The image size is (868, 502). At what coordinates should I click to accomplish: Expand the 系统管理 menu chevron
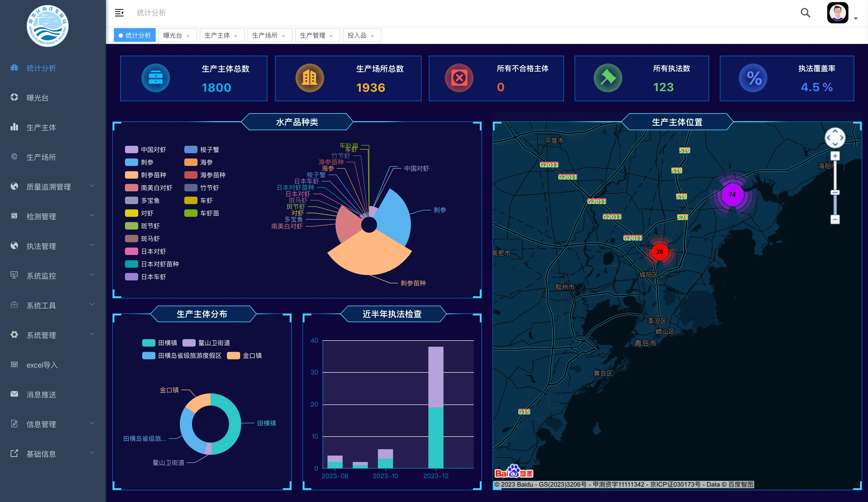click(92, 334)
